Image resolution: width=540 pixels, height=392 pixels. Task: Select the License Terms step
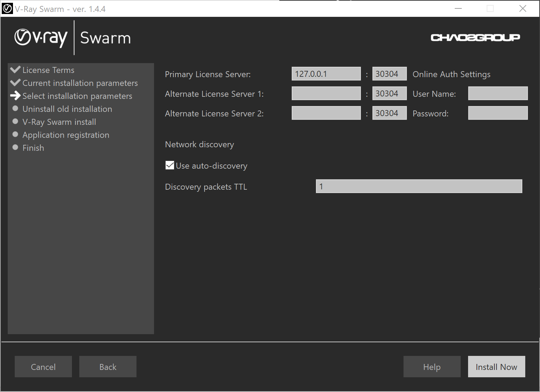tap(48, 70)
